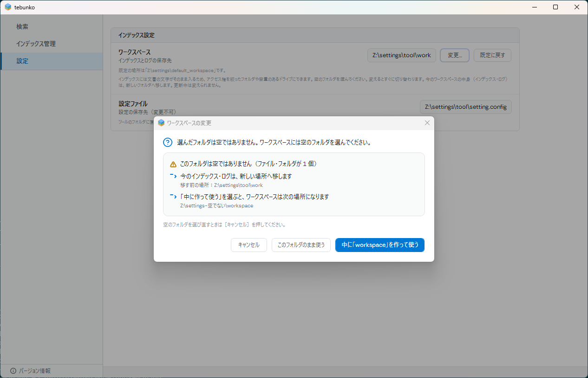Image resolution: width=588 pixels, height=378 pixels.
Task: Select the 設定 sidebar item
Action: (x=52, y=61)
